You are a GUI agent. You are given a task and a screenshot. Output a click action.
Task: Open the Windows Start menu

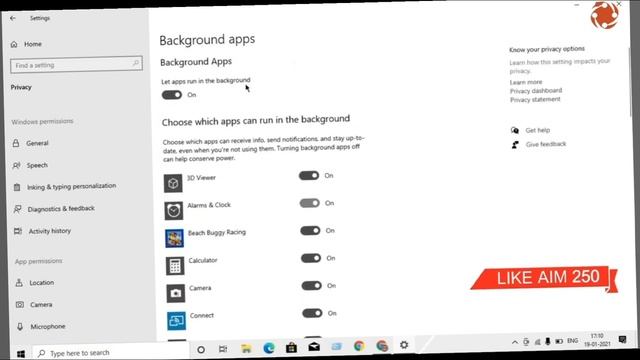(20, 353)
